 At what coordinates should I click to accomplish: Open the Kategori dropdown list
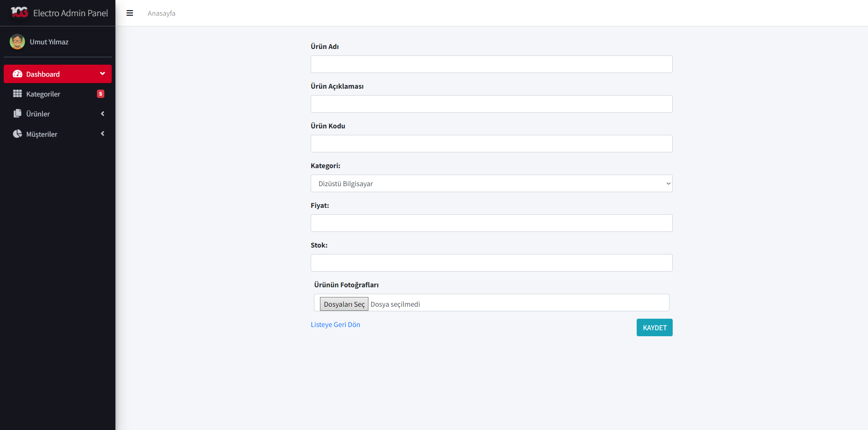click(x=491, y=183)
